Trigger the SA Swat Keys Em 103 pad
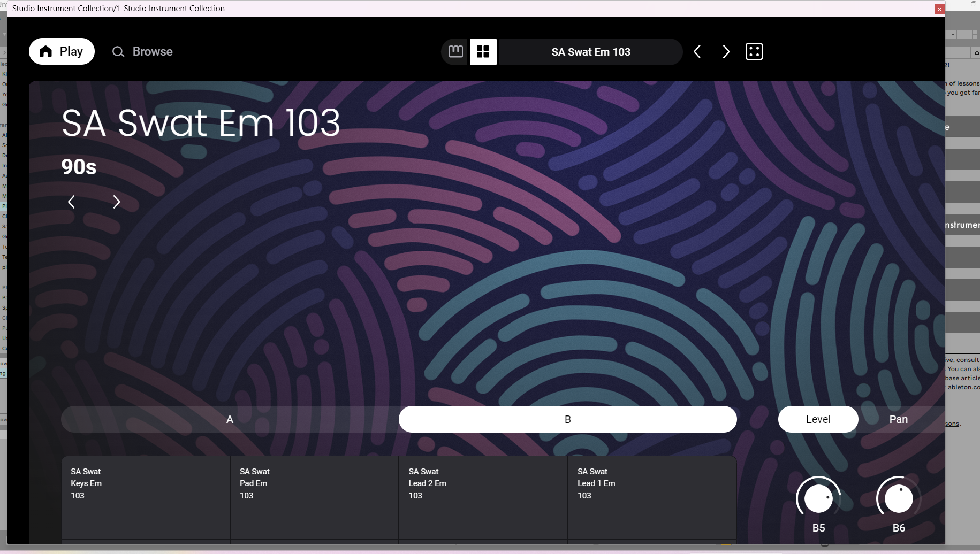 coord(146,498)
